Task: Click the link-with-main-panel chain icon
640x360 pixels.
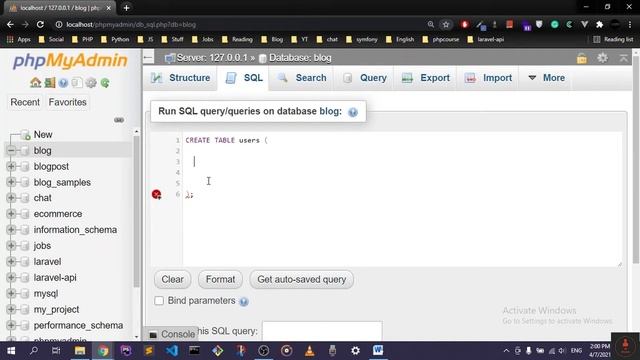Action: 119,120
